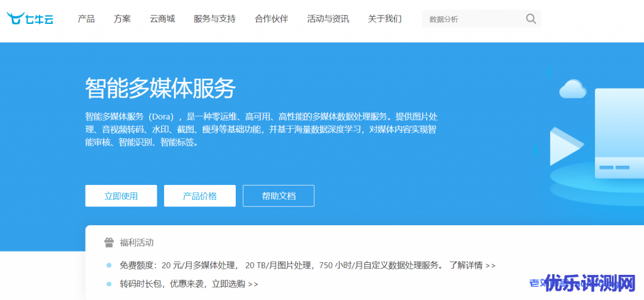Click the play triangle graphic in banner

pyautogui.click(x=563, y=147)
